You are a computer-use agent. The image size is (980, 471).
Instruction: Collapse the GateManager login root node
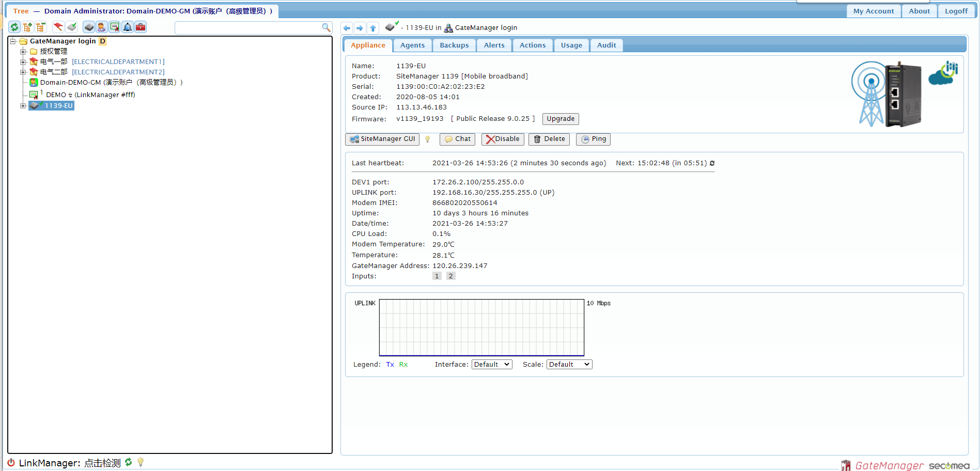tap(13, 41)
